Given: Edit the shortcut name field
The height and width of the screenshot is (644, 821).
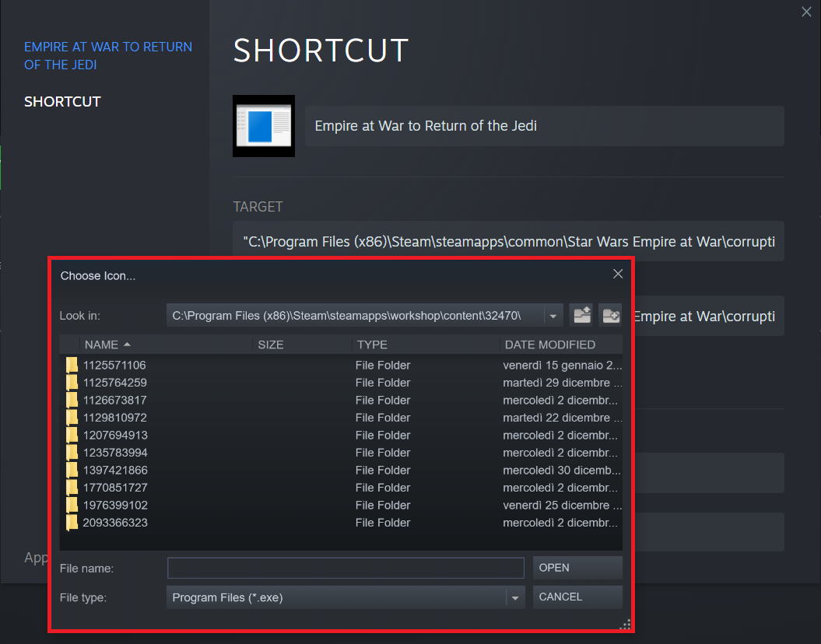Looking at the screenshot, I should coord(544,126).
